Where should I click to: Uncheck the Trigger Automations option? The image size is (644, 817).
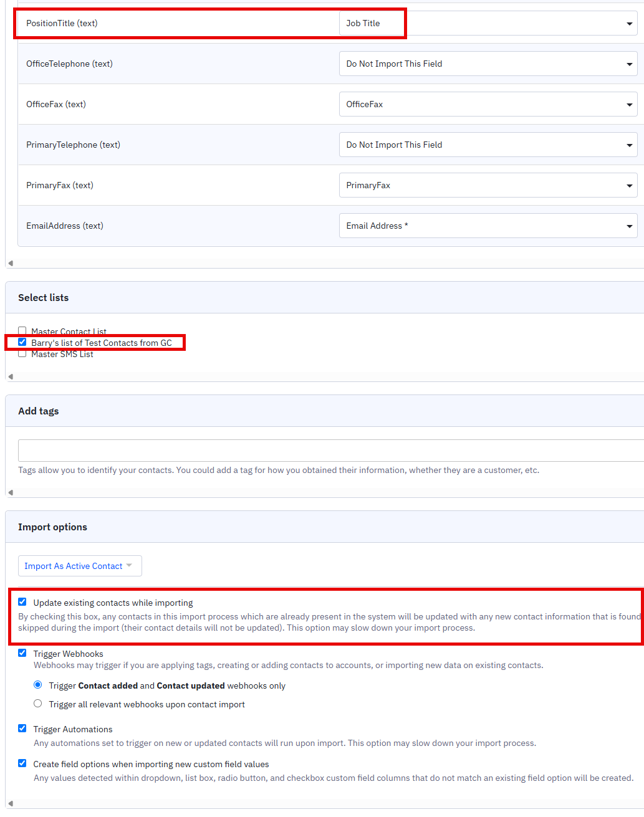(x=22, y=729)
